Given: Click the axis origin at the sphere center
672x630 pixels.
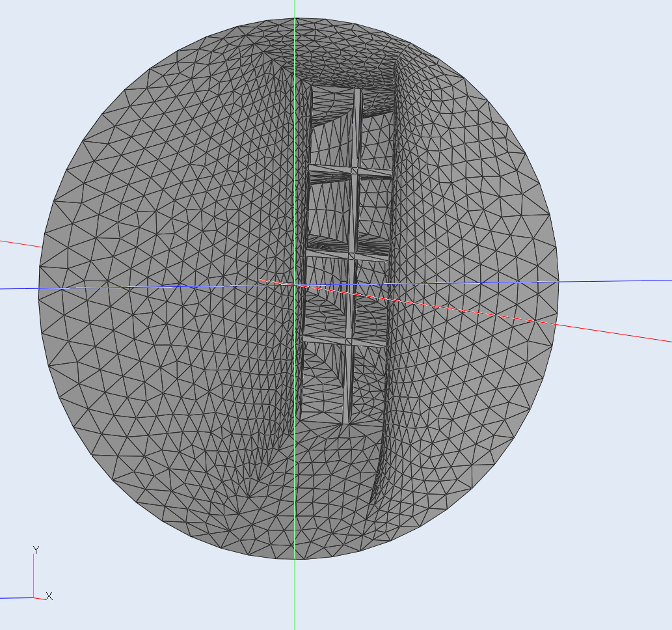Looking at the screenshot, I should click(295, 285).
